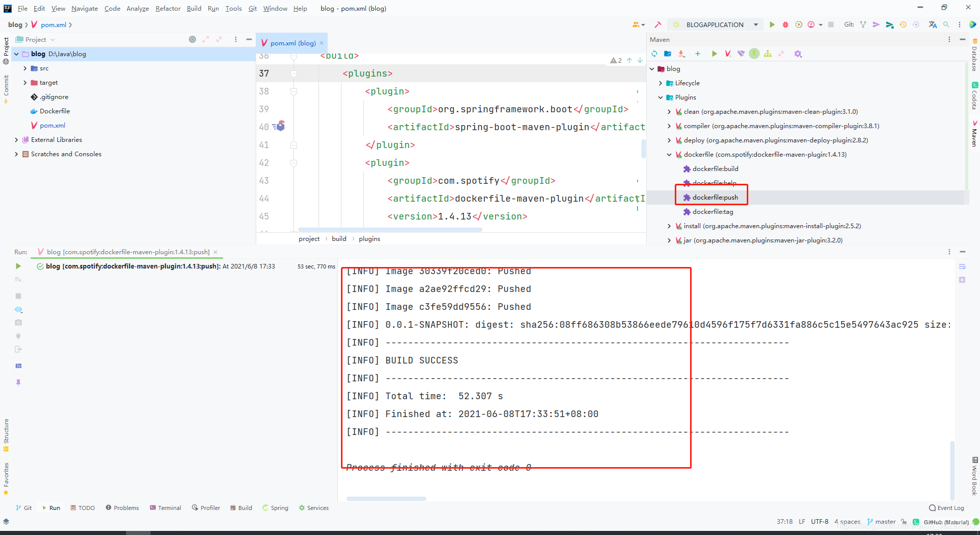This screenshot has height=535, width=980.
Task: Click the Run console horizontal scrollbar
Action: pyautogui.click(x=386, y=498)
